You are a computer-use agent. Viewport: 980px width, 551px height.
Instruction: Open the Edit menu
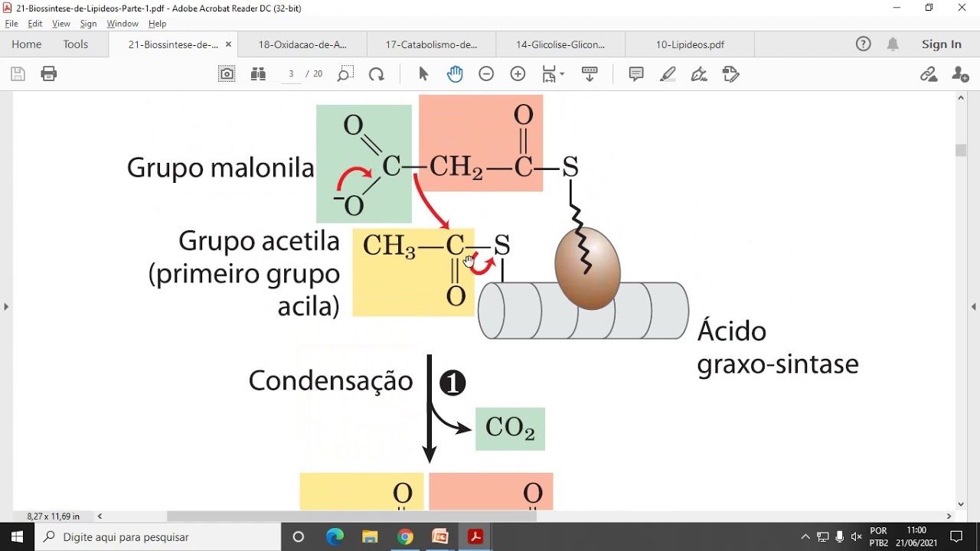pyautogui.click(x=35, y=24)
